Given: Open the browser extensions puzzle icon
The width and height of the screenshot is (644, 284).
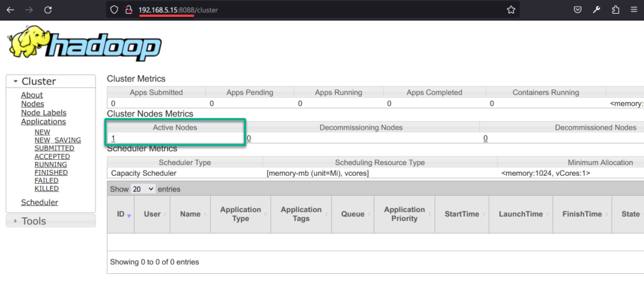Looking at the screenshot, I should click(615, 9).
